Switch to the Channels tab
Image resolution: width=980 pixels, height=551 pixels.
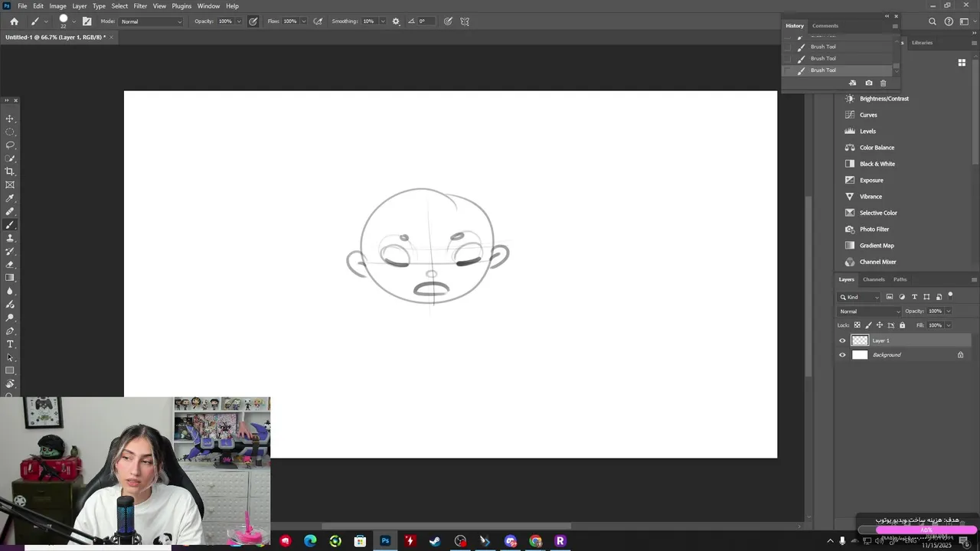(874, 279)
